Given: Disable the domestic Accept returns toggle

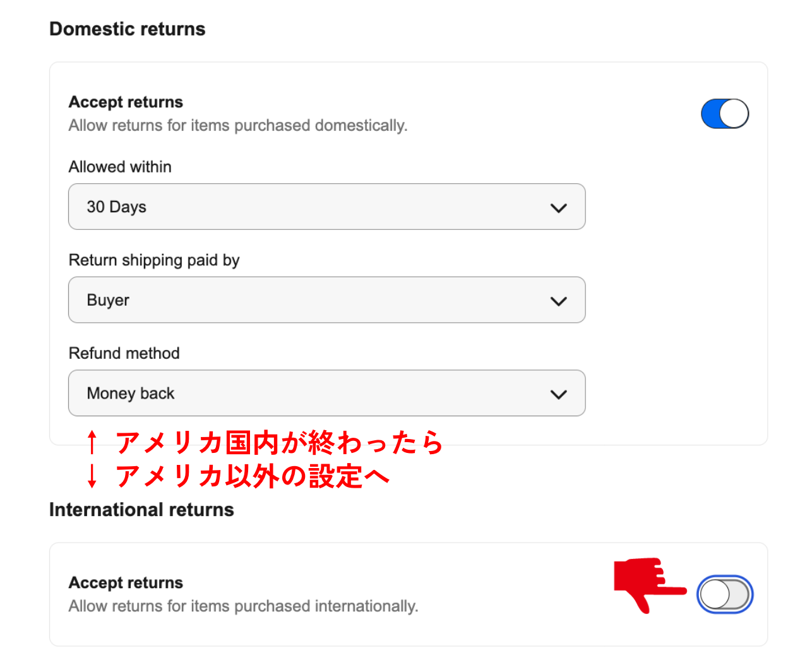Looking at the screenshot, I should [x=724, y=114].
